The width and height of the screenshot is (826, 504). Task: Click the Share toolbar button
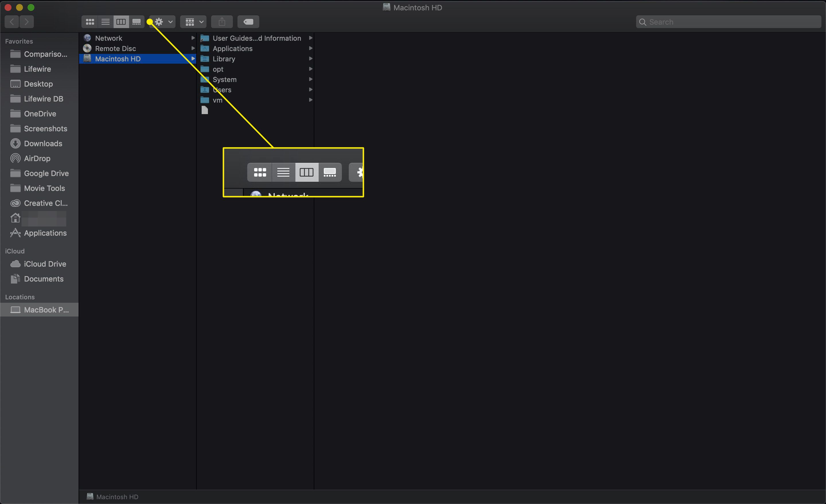click(222, 22)
